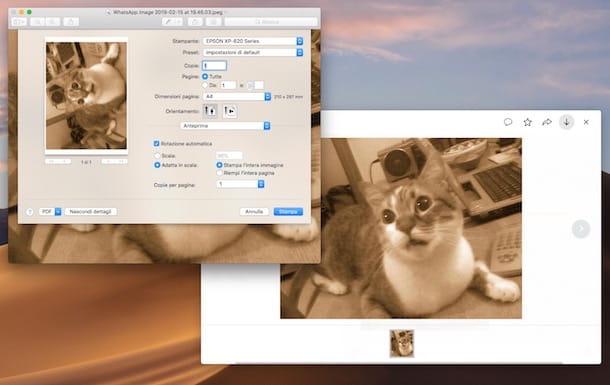Choose Stampa l'intera immagine option
This screenshot has height=385, width=610.
pos(219,165)
